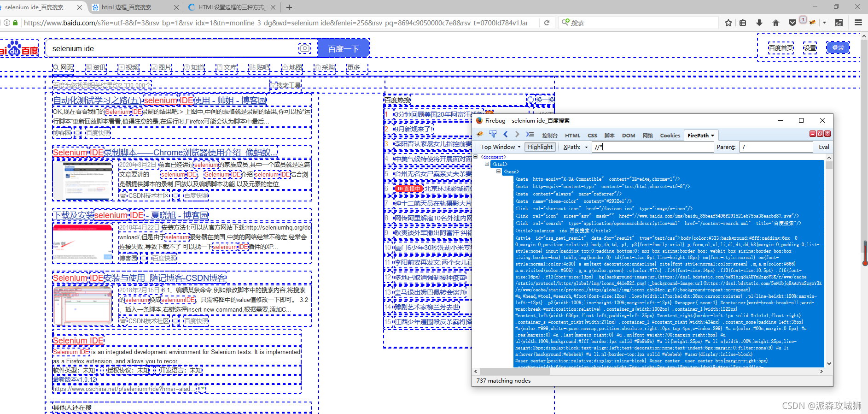The image size is (868, 414).
Task: Bookmark page with the star icon
Action: pyautogui.click(x=728, y=23)
